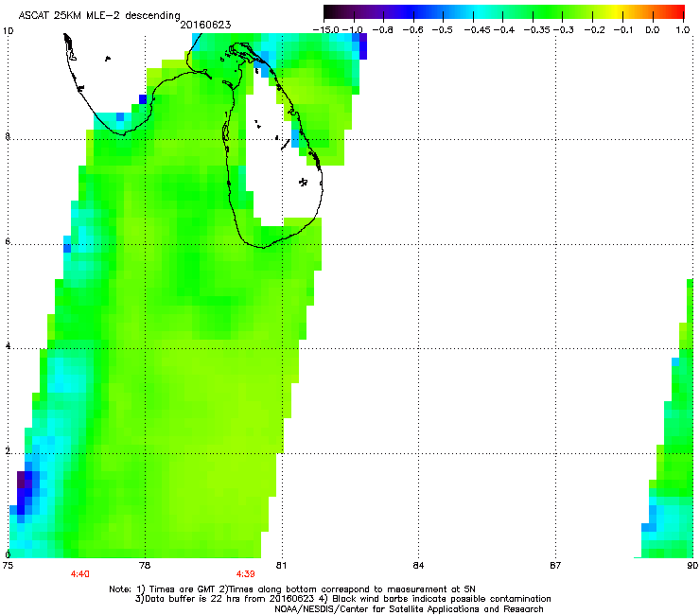Image resolution: width=700 pixels, height=615 pixels.
Task: Click the color scale label -0.1
Action: tap(623, 30)
